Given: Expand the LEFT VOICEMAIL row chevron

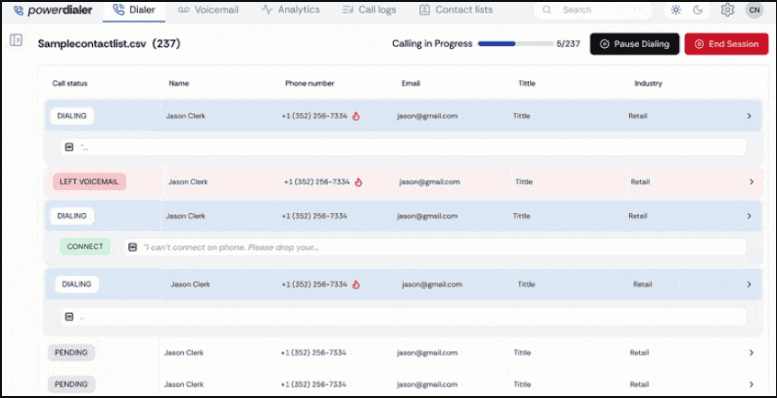Looking at the screenshot, I should click(x=751, y=182).
